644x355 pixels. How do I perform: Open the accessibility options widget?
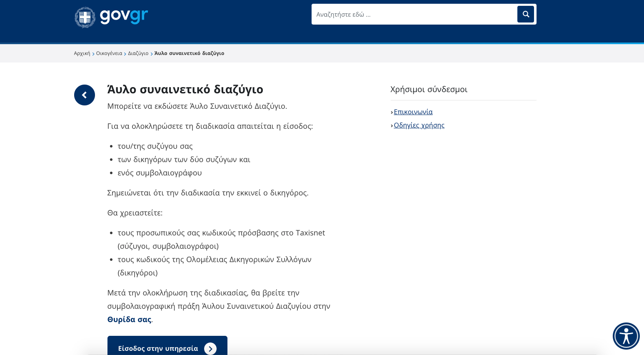coord(626,336)
